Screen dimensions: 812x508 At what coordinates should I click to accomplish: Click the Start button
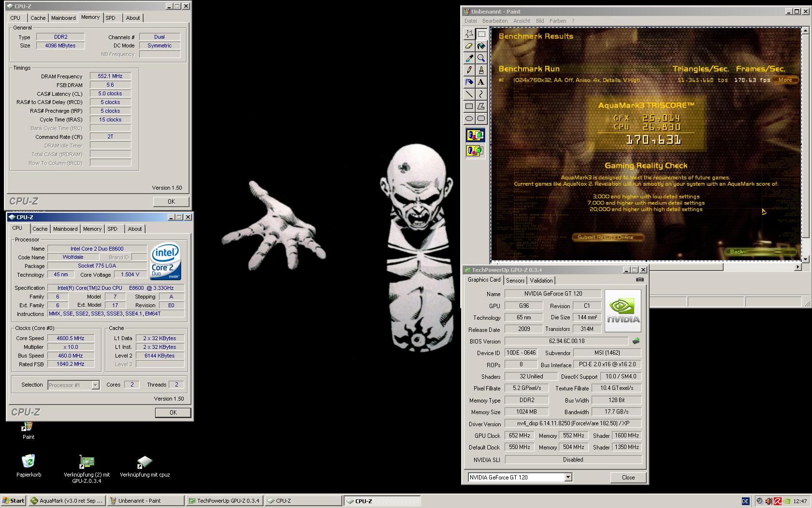pos(14,501)
